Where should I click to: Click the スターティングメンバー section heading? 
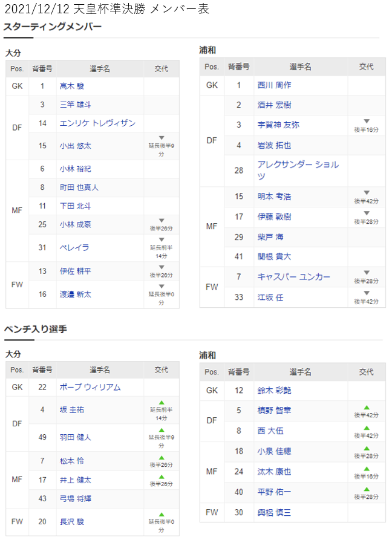53,27
